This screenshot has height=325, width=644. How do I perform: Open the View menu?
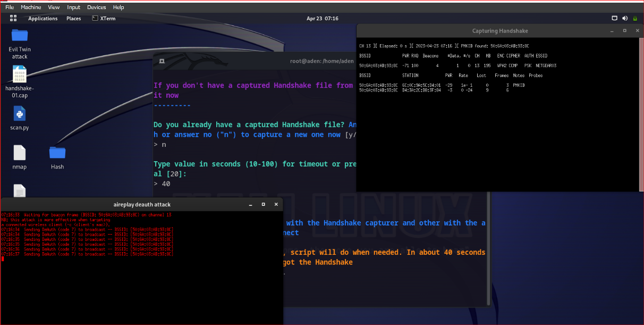tap(54, 7)
